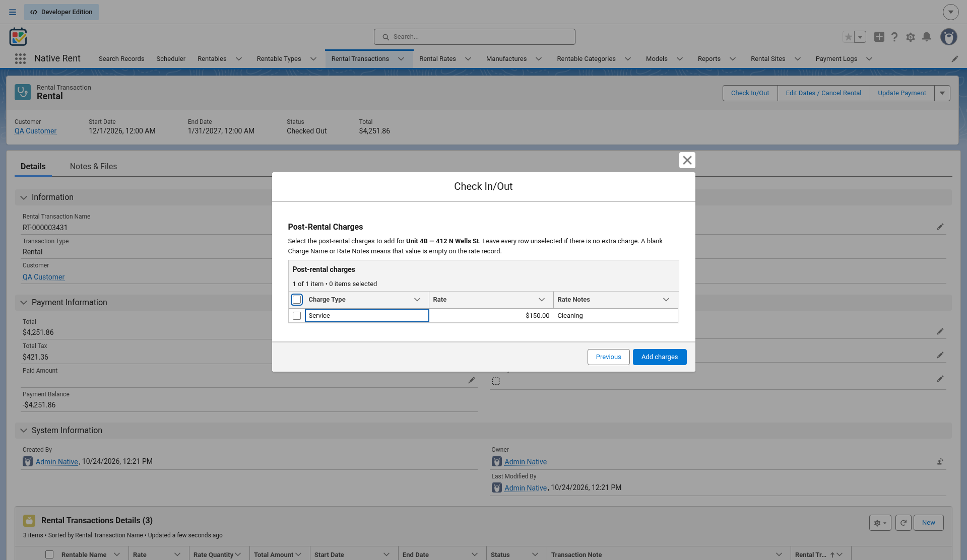Click the Edit Dates / Cancel Rental button
Viewport: 967px width, 560px height.
(x=823, y=93)
